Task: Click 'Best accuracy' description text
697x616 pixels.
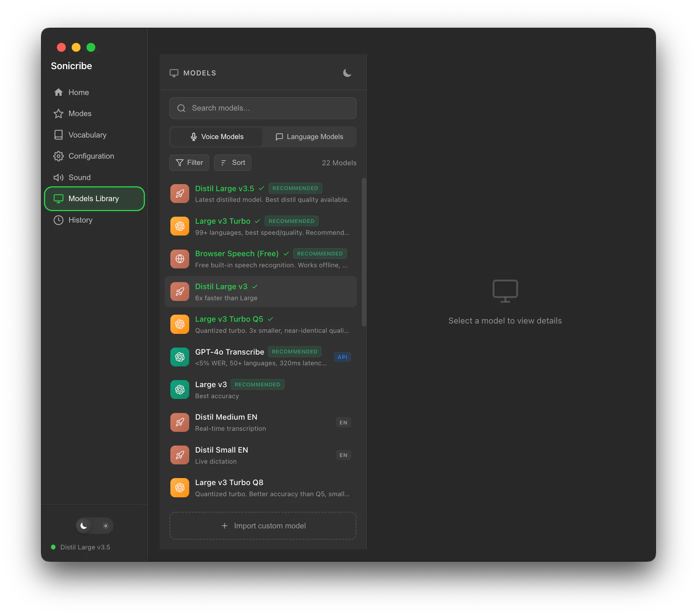Action: (217, 396)
